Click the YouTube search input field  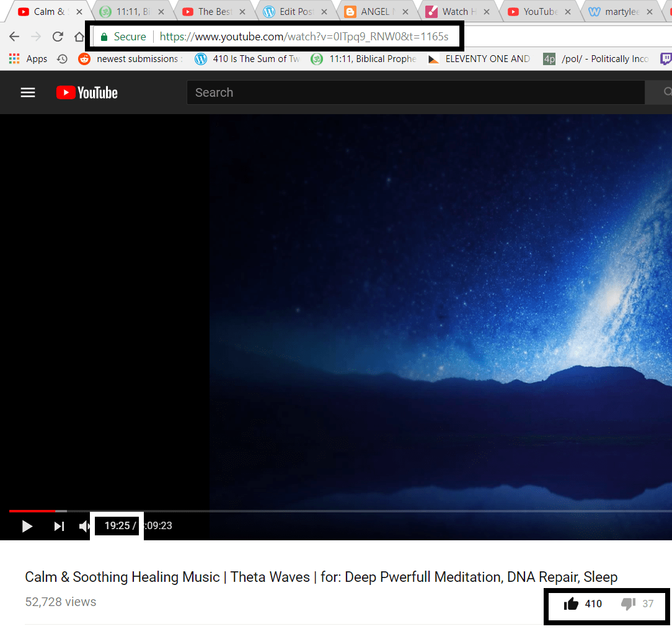click(415, 92)
